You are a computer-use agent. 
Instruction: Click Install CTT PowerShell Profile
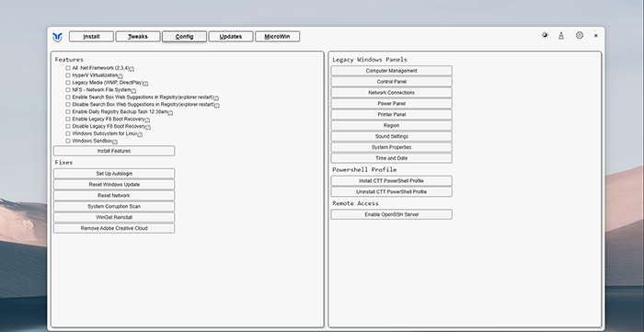click(x=391, y=181)
